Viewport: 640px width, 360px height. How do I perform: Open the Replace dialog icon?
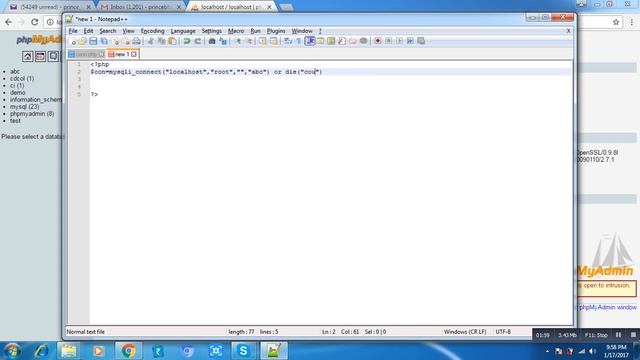click(x=223, y=41)
